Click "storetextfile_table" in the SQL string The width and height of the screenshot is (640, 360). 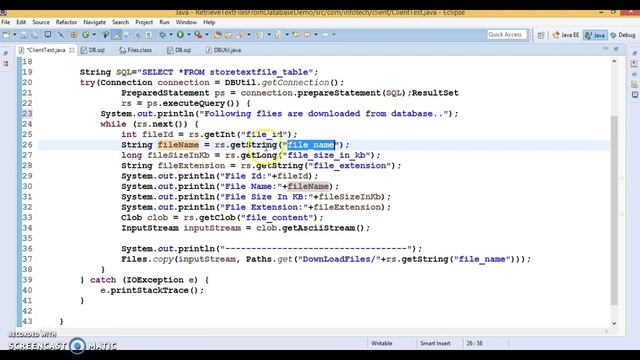tap(259, 72)
